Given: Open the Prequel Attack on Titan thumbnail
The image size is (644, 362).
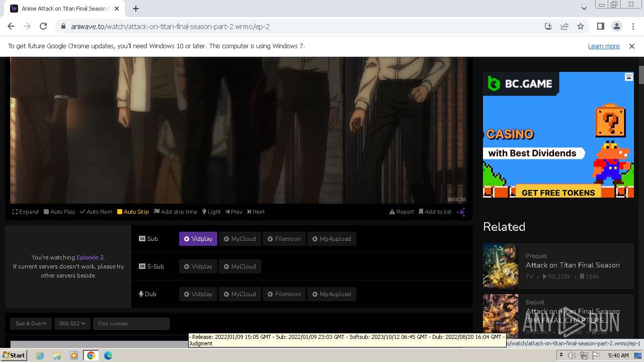Looking at the screenshot, I should pyautogui.click(x=501, y=265).
